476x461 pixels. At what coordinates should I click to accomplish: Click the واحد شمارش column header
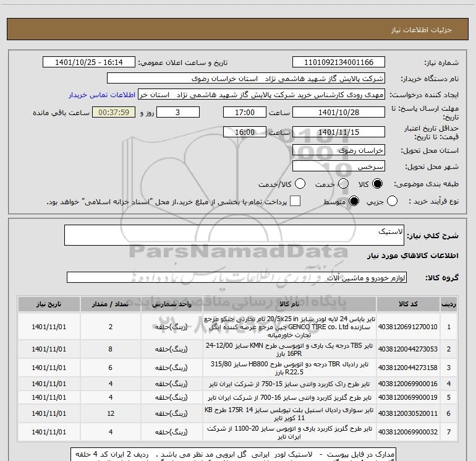171,304
